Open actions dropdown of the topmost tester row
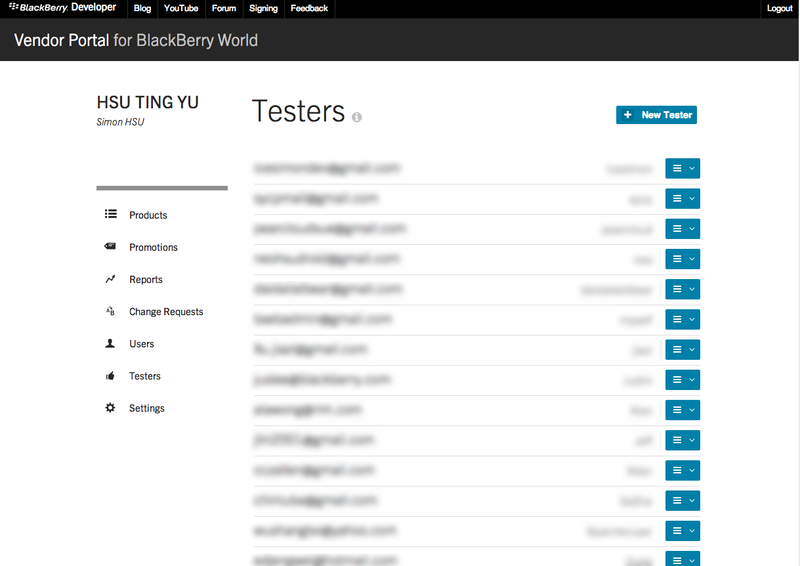This screenshot has height=566, width=800. click(x=683, y=168)
